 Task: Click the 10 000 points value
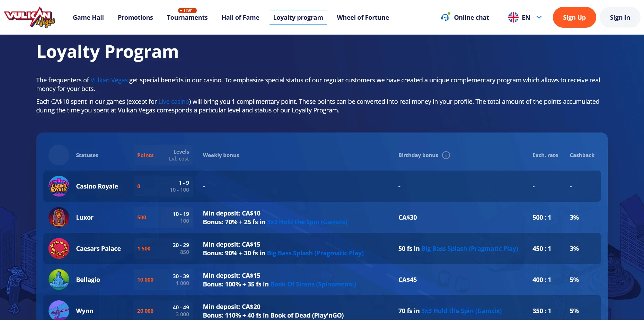[x=145, y=280]
